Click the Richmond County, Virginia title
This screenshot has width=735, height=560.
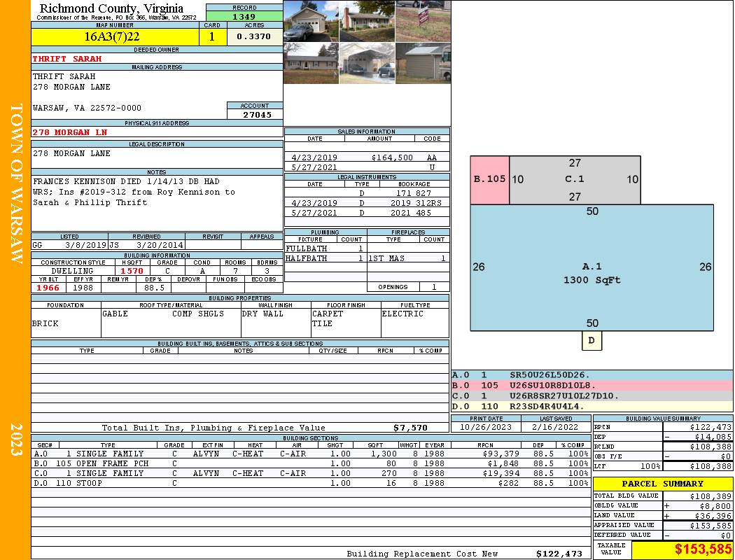point(111,8)
